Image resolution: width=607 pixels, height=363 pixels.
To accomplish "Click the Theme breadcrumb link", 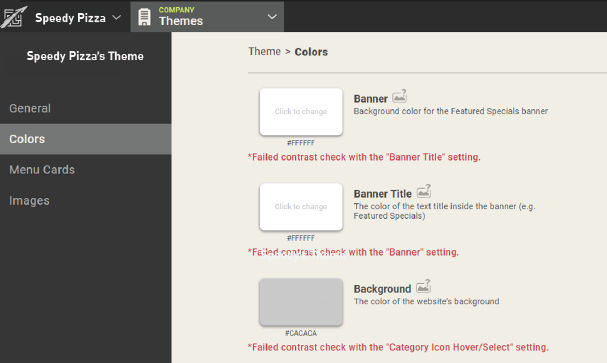I will click(264, 51).
